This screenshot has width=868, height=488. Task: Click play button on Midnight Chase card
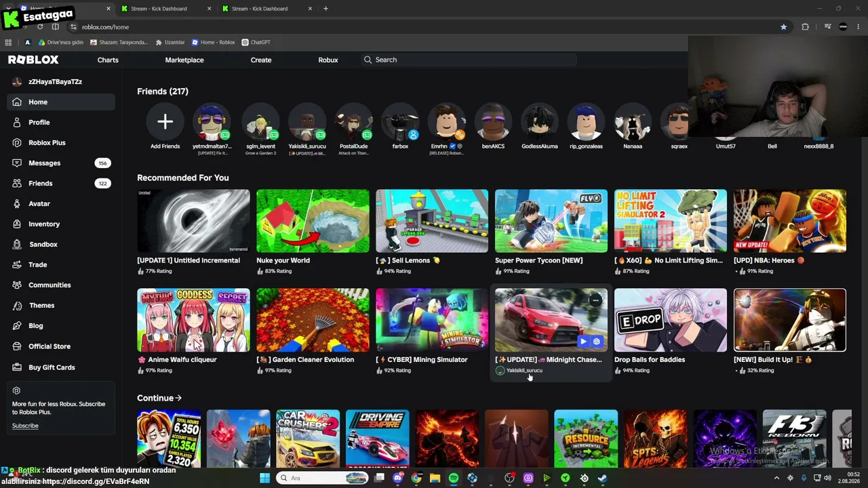pyautogui.click(x=583, y=342)
